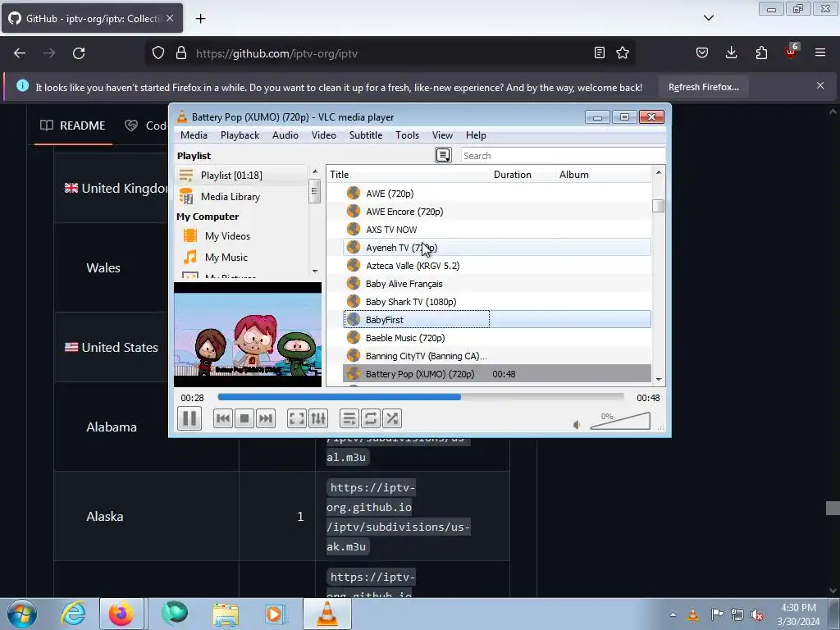This screenshot has width=840, height=630.
Task: Select Banning CityTV channel row
Action: (x=496, y=356)
